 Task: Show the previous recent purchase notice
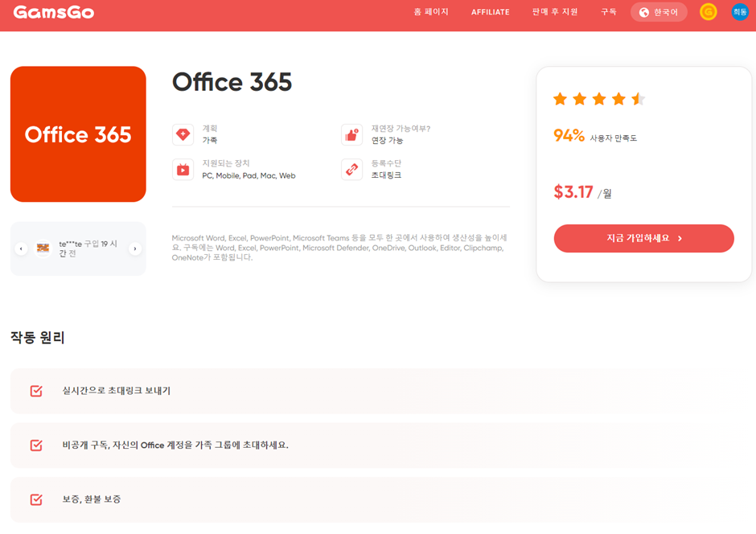coord(21,249)
